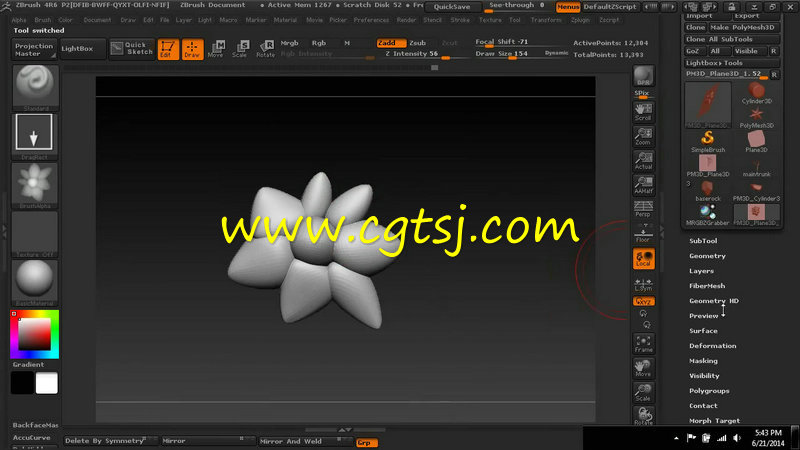Open the BasicMaterial sphere picker
The image size is (800, 450).
pyautogui.click(x=35, y=283)
